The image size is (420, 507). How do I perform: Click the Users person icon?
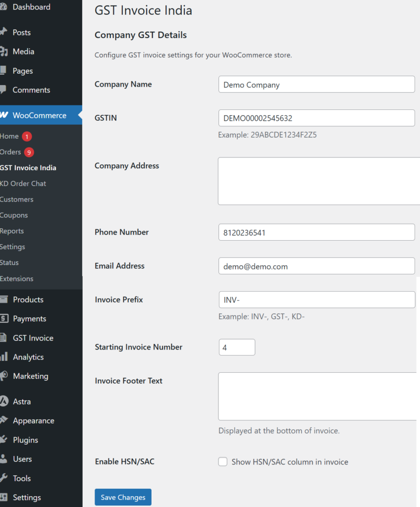click(x=3, y=458)
